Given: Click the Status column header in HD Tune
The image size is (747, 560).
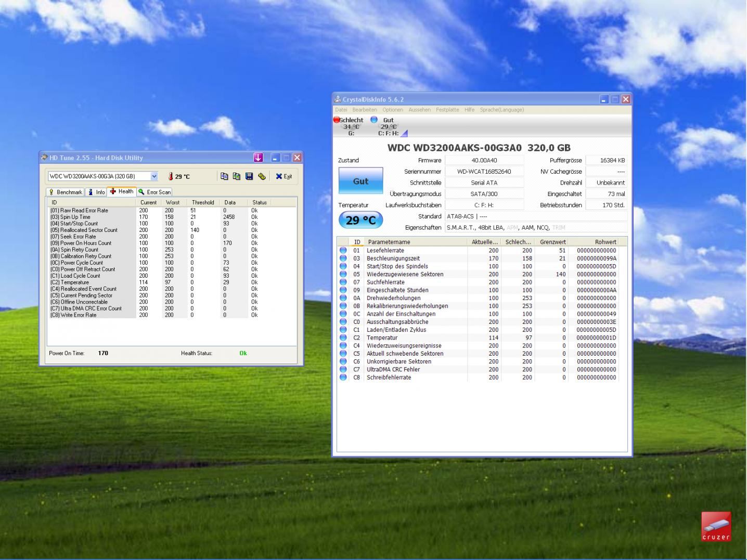Looking at the screenshot, I should tap(260, 202).
